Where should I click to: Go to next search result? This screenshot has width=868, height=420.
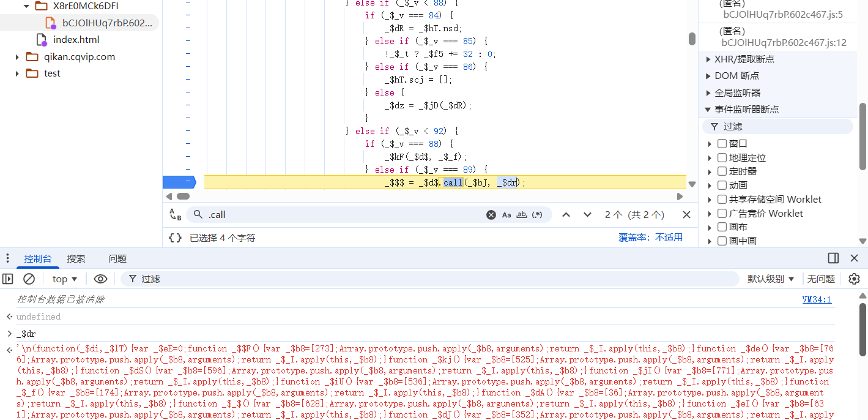point(587,215)
